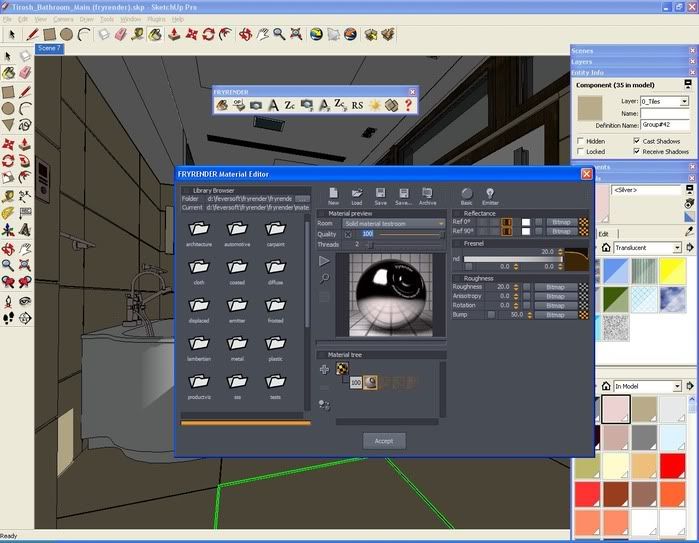Click New material icon in editor
The width and height of the screenshot is (699, 543).
(334, 194)
